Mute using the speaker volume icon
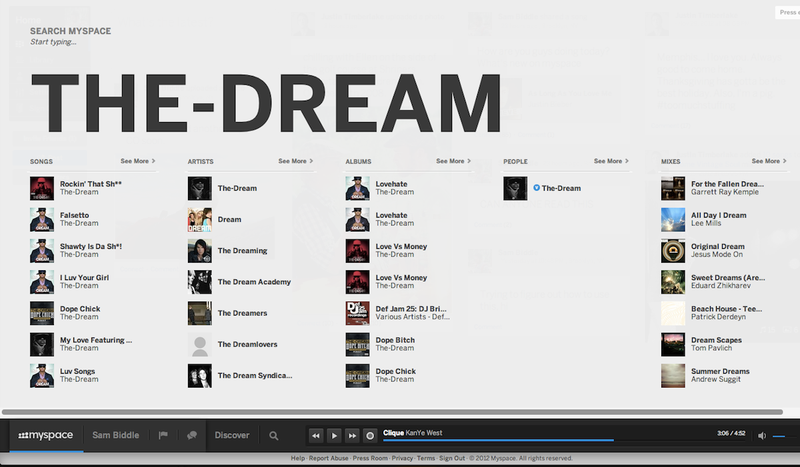 [762, 435]
